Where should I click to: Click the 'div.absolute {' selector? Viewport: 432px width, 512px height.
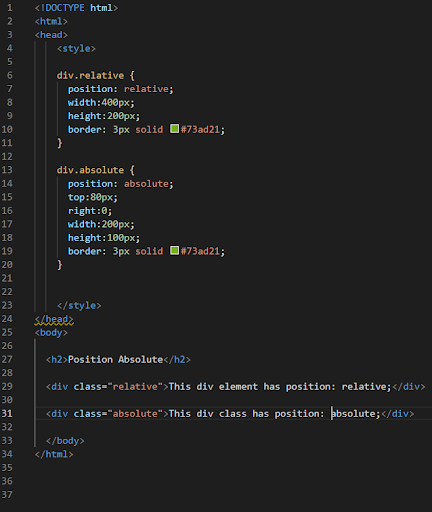pyautogui.click(x=96, y=170)
